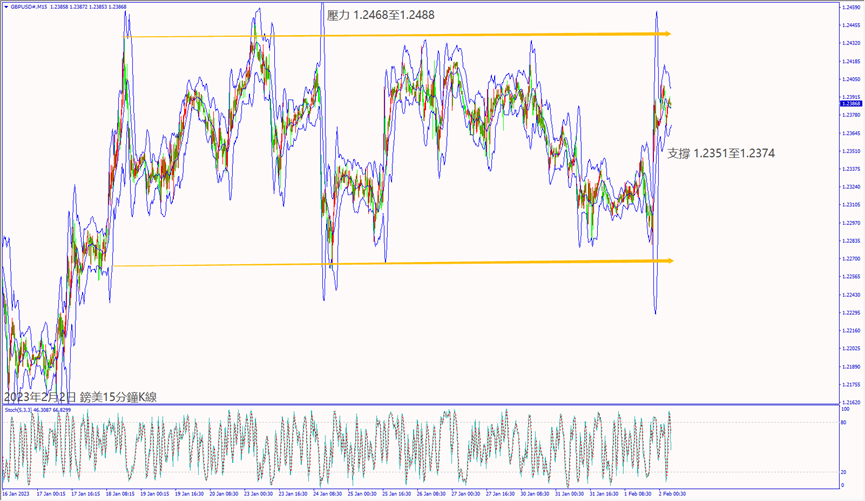Click the 1.24590 mark on price axis
865x501 pixels.
(x=850, y=7)
